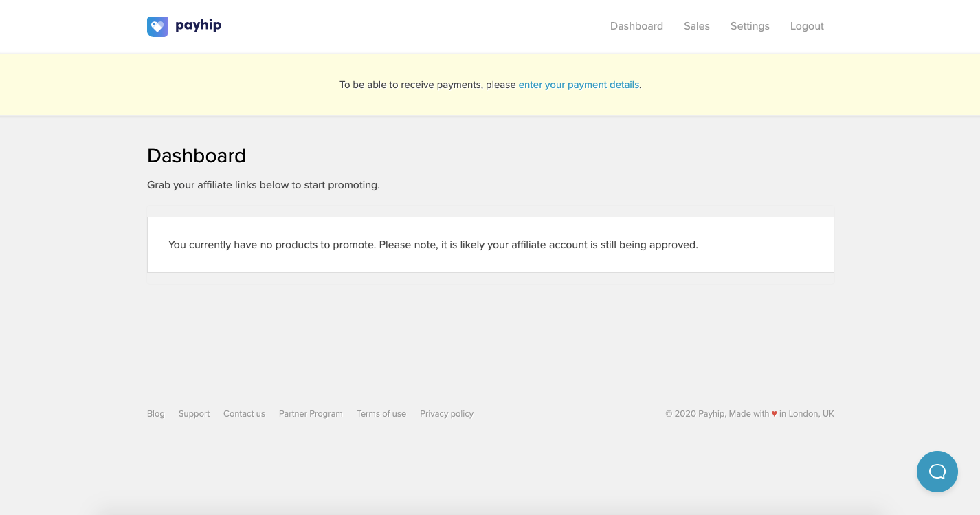
Task: Open the Blog footer link
Action: 156,414
